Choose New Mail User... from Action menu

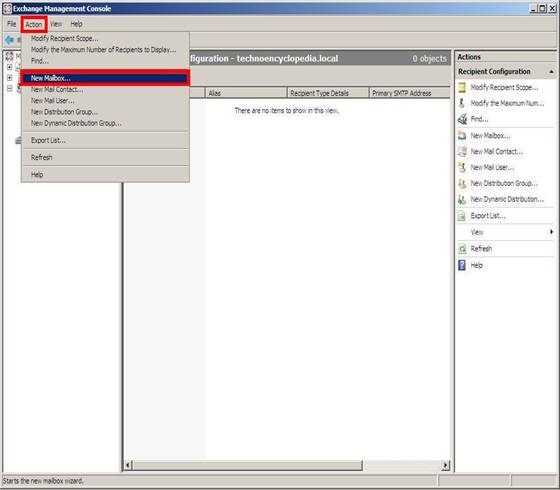point(105,101)
